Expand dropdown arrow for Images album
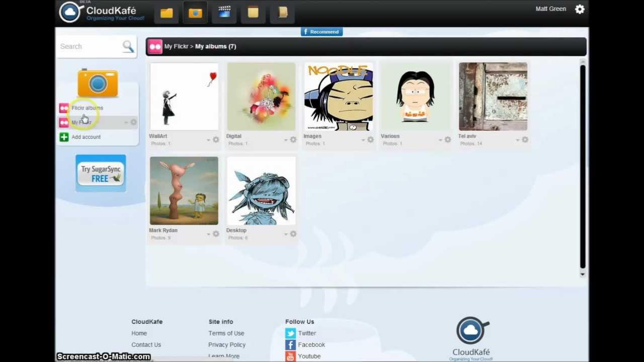Image resolution: width=644 pixels, height=362 pixels. pos(363,140)
